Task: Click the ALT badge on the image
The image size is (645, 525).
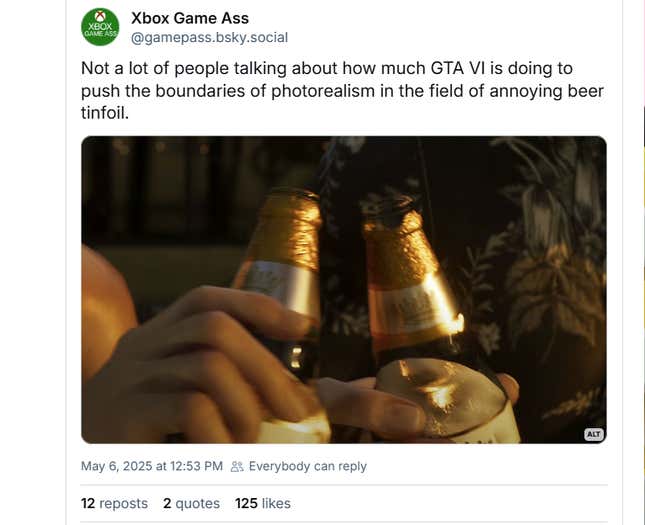Action: click(x=593, y=434)
